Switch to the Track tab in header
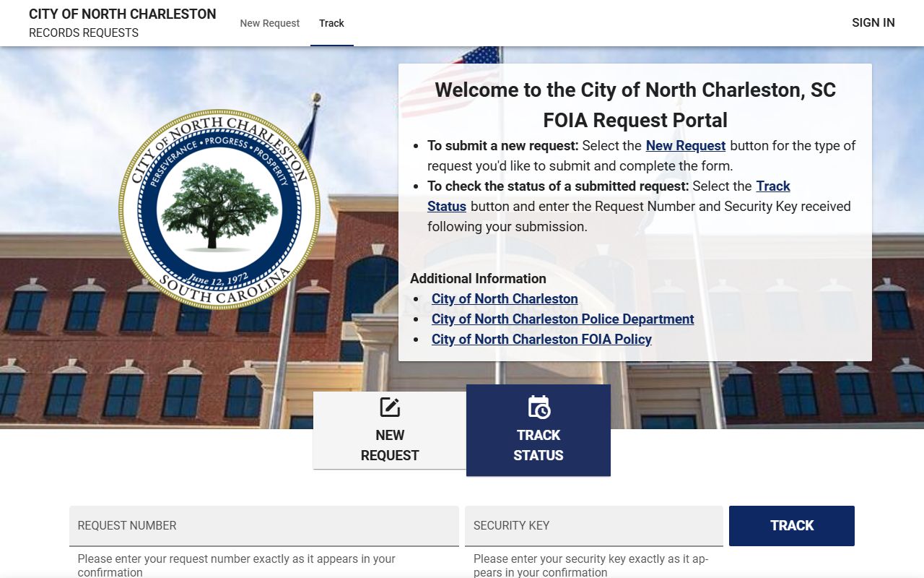This screenshot has width=924, height=578. [x=332, y=23]
